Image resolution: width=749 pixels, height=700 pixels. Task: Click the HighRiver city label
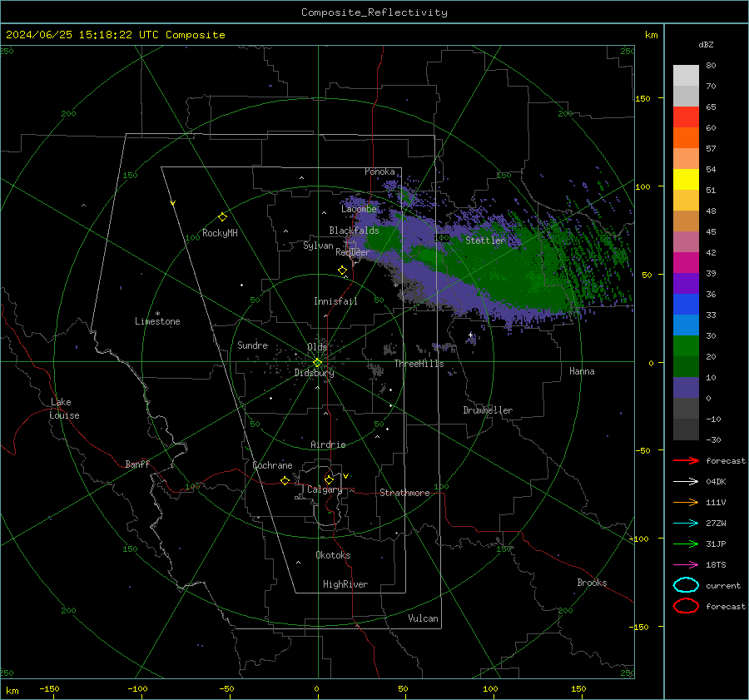click(x=345, y=584)
